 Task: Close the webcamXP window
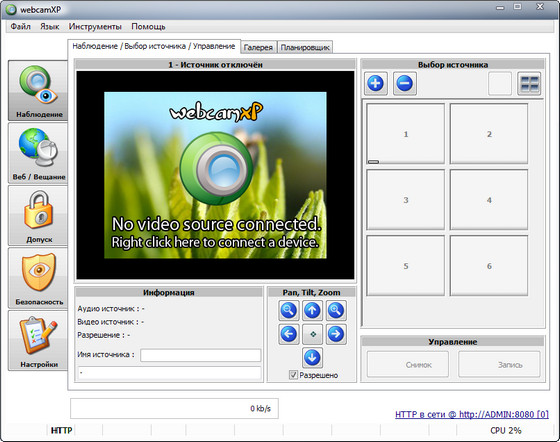tap(540, 7)
